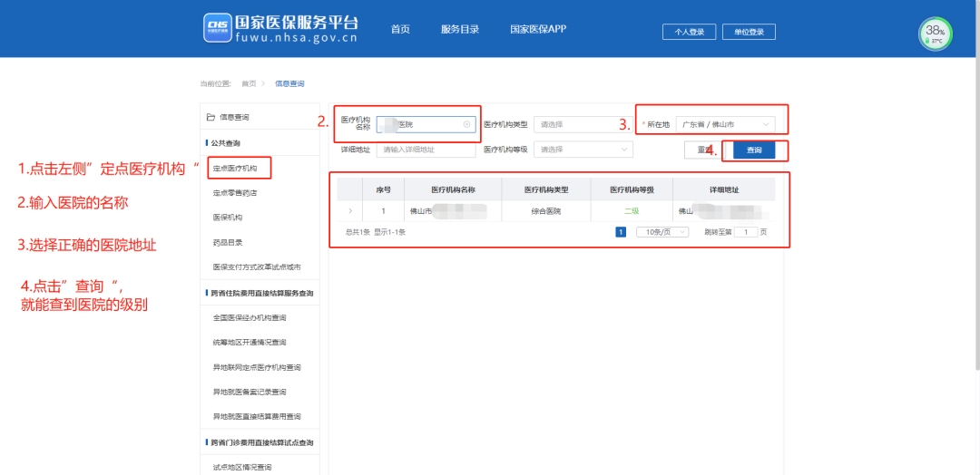Open 异地就医备案记录查询 sidebar item

(250, 392)
